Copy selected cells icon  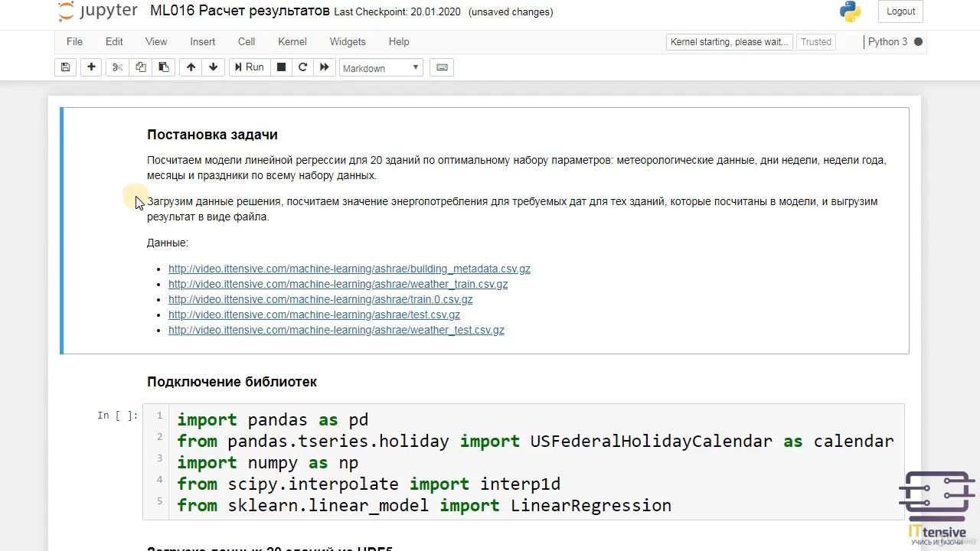(x=140, y=67)
